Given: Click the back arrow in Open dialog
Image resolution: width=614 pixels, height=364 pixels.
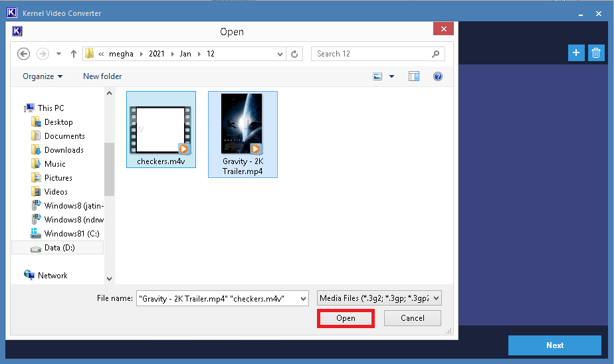Looking at the screenshot, I should (x=23, y=54).
